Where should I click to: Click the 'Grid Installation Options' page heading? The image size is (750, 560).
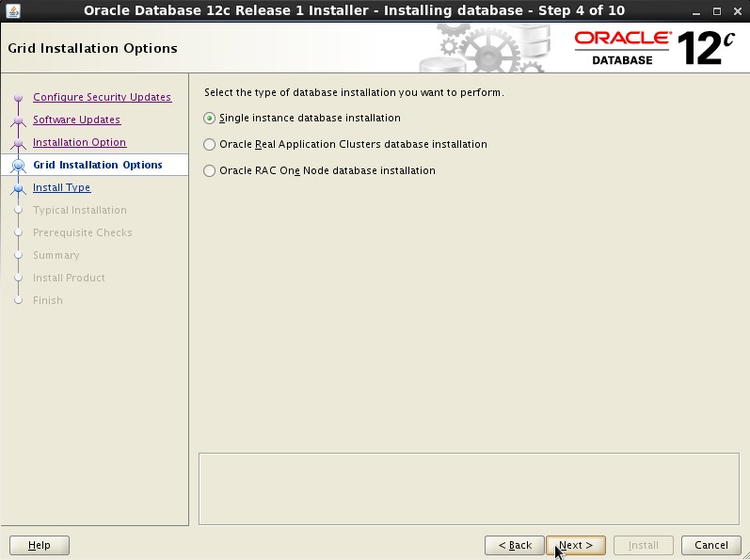[x=93, y=48]
